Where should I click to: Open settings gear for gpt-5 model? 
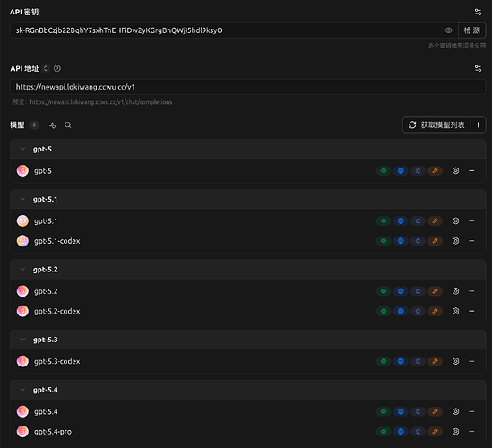[x=455, y=170]
